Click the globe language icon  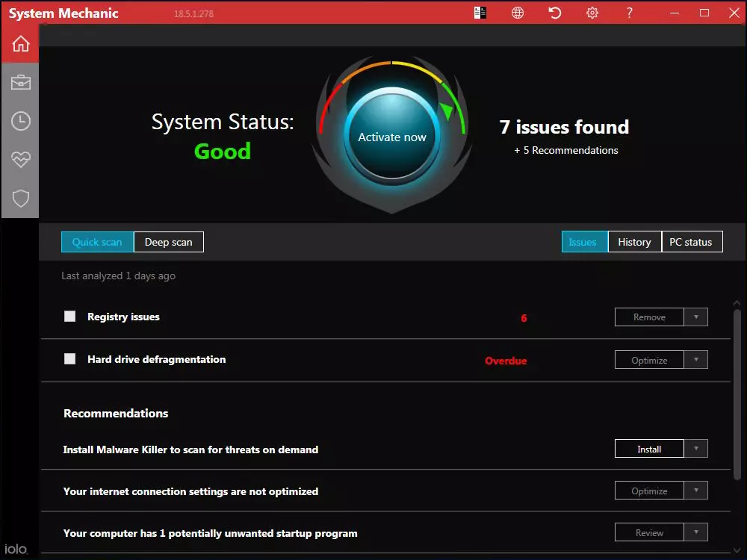518,13
